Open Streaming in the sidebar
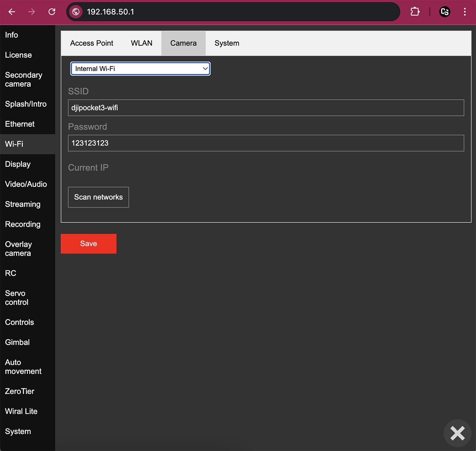476x451 pixels. click(23, 204)
